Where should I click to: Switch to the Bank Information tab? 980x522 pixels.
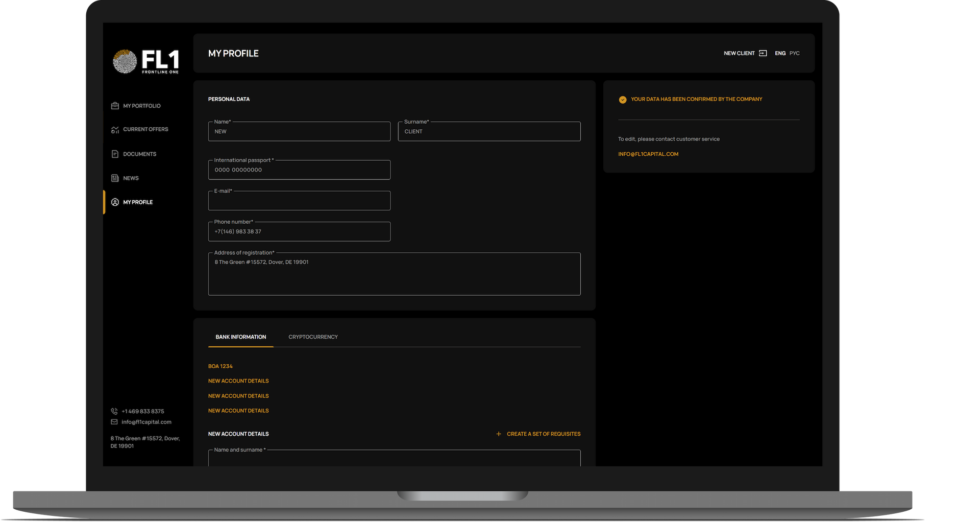[241, 337]
